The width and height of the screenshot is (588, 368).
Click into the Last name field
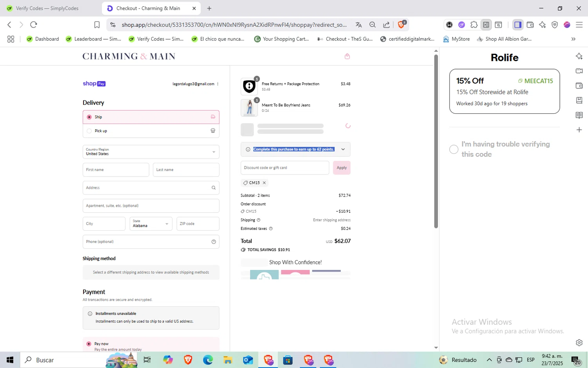click(186, 170)
